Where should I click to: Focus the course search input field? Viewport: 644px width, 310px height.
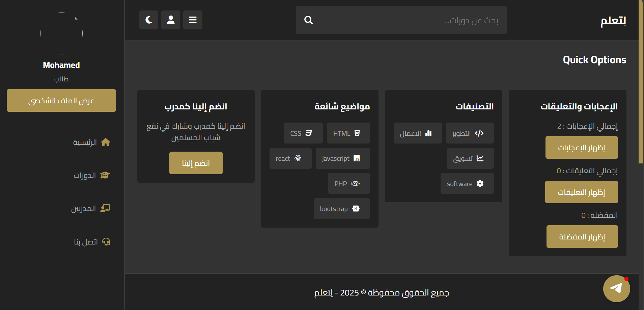coord(401,20)
